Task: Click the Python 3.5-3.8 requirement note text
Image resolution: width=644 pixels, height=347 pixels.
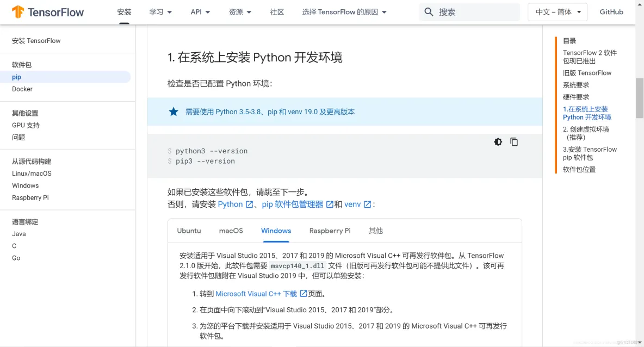Action: coord(270,111)
